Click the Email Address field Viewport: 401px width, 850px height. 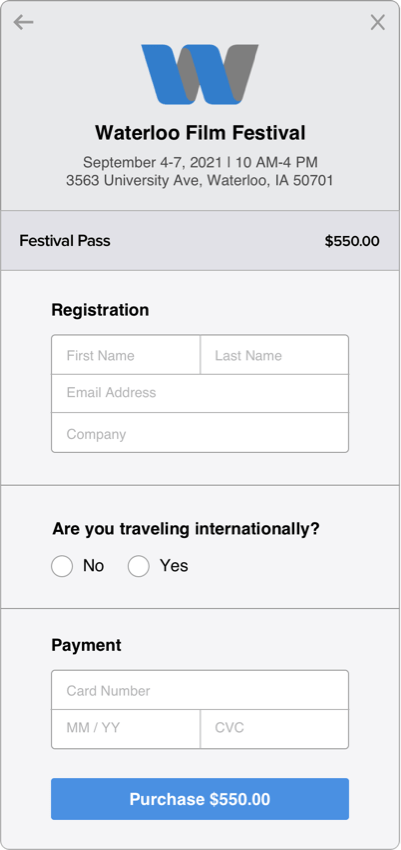pyautogui.click(x=200, y=393)
